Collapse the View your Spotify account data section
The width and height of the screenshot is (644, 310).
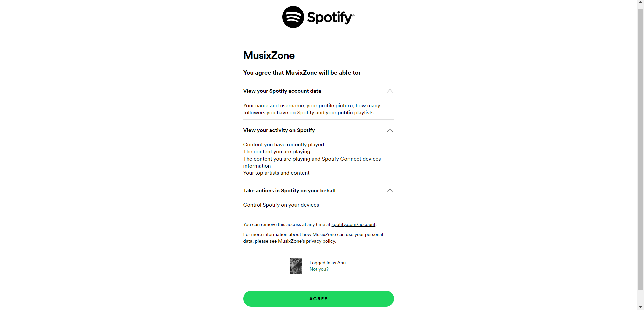(x=390, y=91)
